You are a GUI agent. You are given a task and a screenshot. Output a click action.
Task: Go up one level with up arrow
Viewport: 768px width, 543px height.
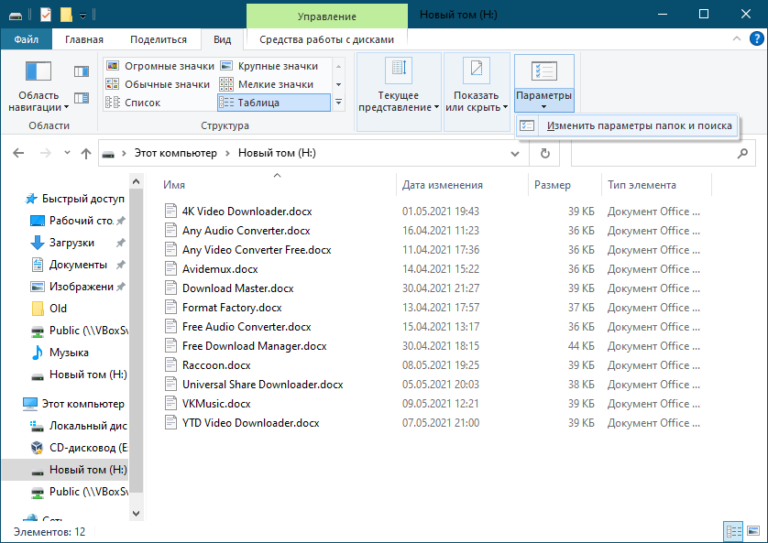[x=86, y=153]
